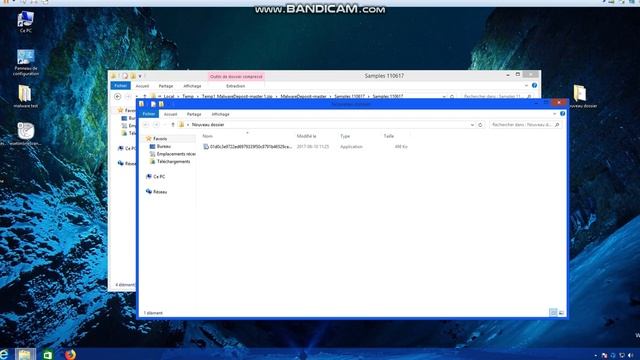Image resolution: width=640 pixels, height=360 pixels.
Task: Refresh the Nouveau dossier folder view
Action: click(x=480, y=124)
